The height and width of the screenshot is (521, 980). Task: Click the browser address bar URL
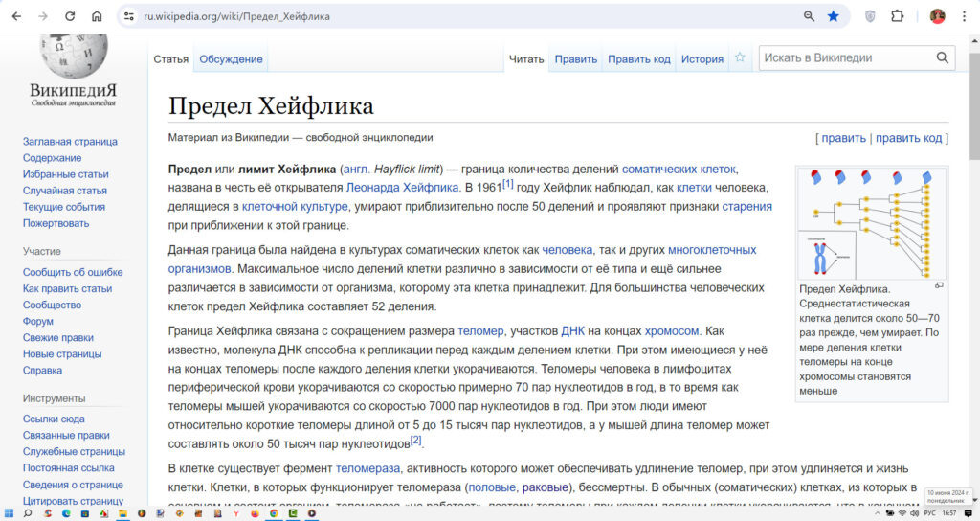237,16
